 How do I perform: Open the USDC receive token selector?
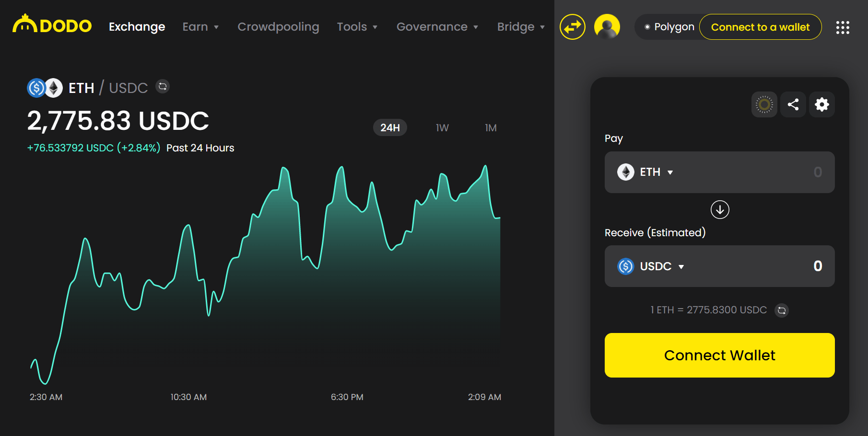[x=651, y=266]
